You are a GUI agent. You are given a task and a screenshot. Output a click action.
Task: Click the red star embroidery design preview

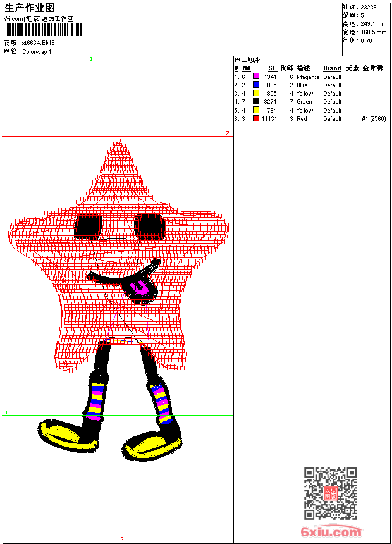[x=118, y=255]
